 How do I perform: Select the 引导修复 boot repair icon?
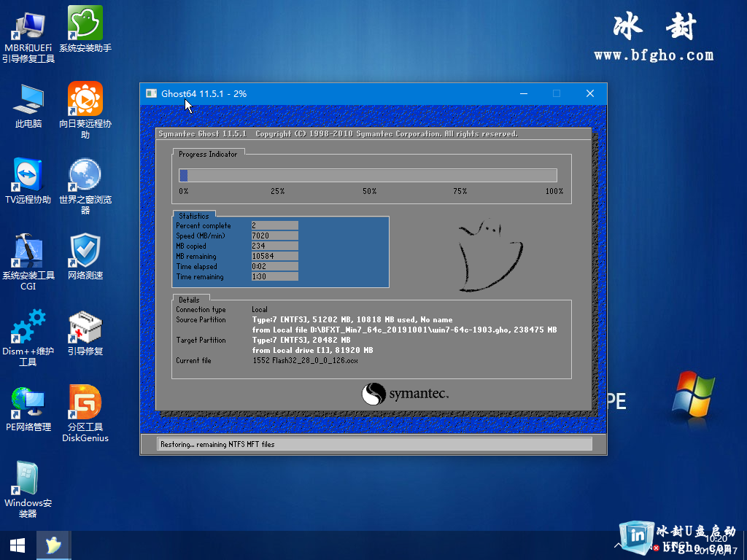point(85,332)
